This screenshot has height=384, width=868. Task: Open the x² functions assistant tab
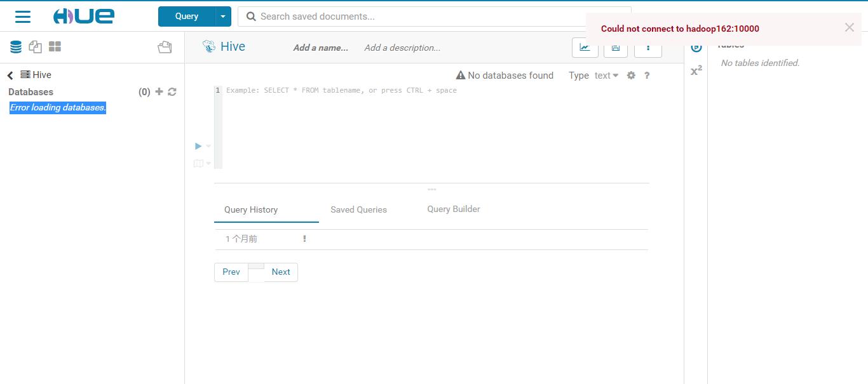[x=696, y=70]
